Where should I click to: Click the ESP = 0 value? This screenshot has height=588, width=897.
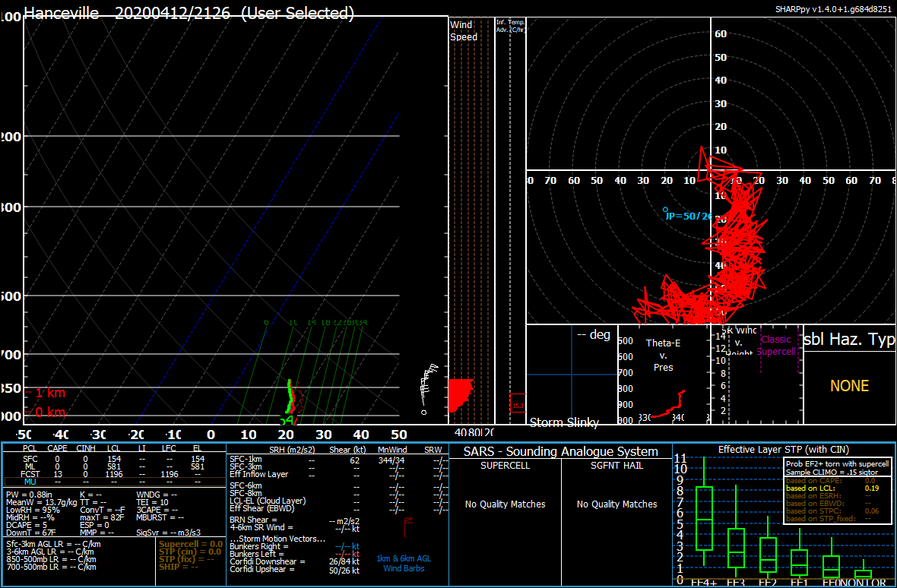(x=94, y=525)
